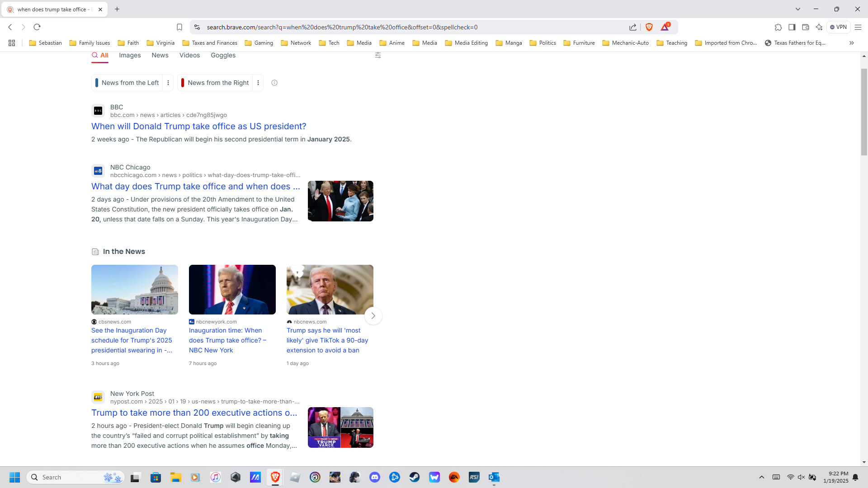Open Windows Start menu
The image size is (868, 488).
pos(14,477)
